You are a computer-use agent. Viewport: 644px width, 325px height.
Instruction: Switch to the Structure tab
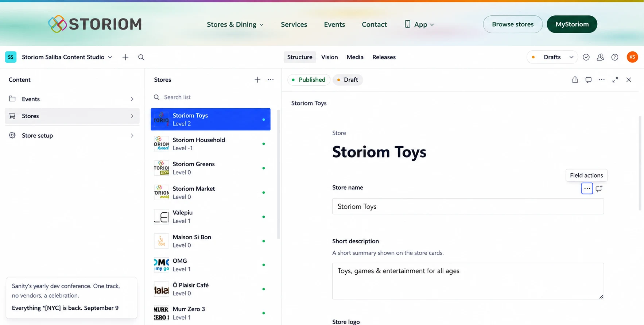click(300, 57)
